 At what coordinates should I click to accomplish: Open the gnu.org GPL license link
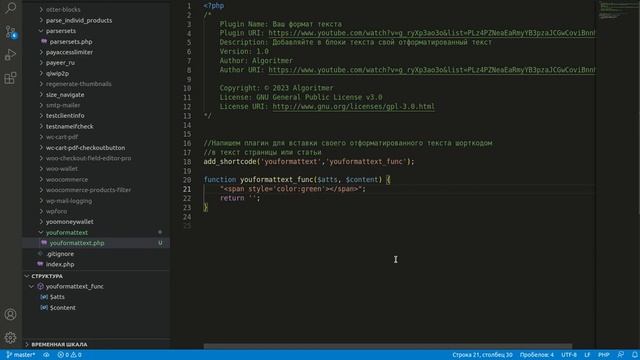coord(353,107)
